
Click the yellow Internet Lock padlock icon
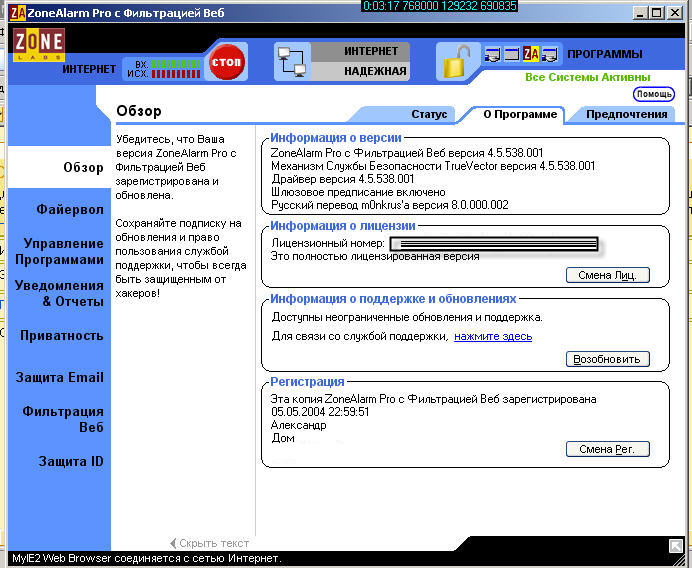(x=456, y=62)
